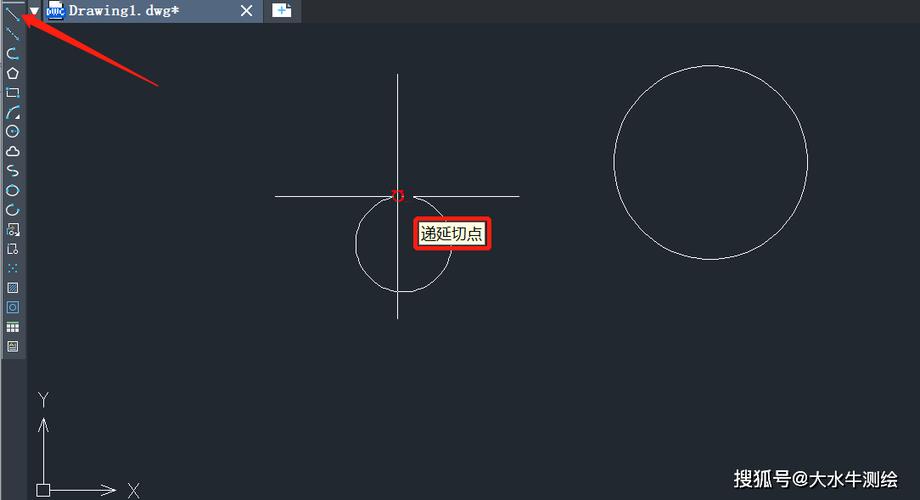Select the Arc tool
The image size is (920, 500).
click(x=12, y=112)
